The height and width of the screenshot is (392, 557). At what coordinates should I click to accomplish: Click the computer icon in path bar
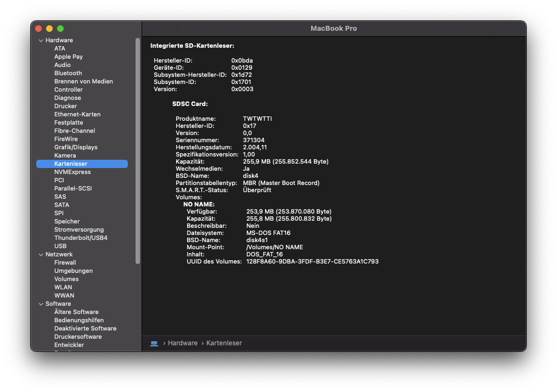tap(154, 343)
